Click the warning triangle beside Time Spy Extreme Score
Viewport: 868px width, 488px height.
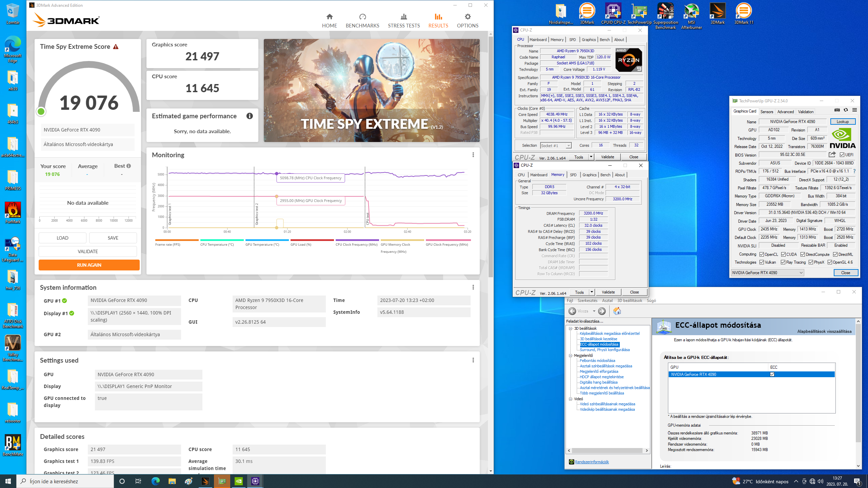(116, 46)
